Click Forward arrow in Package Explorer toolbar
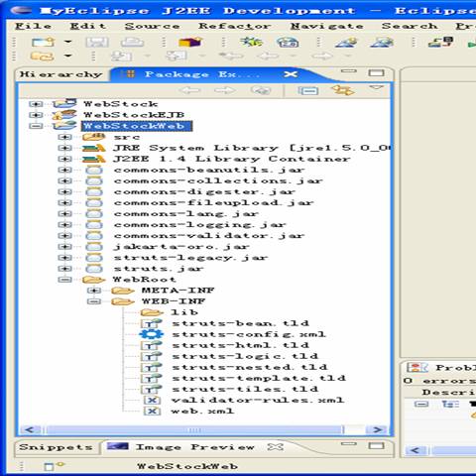The height and width of the screenshot is (476, 476). 225,90
